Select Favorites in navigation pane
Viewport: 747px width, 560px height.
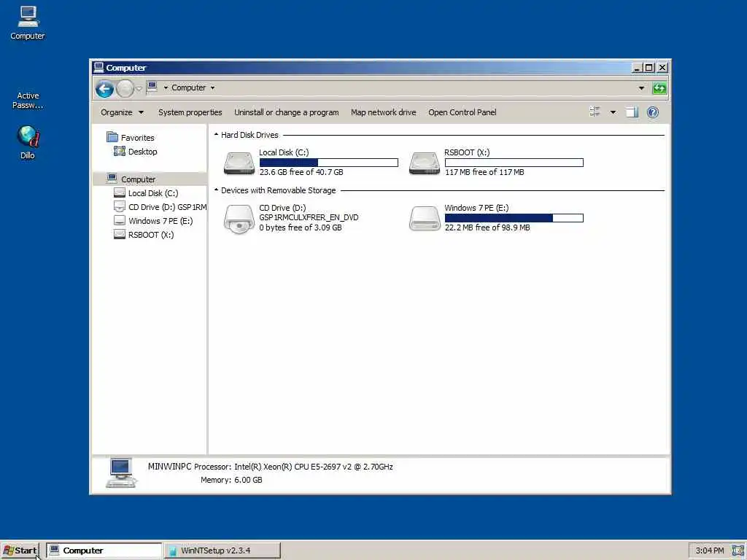pyautogui.click(x=138, y=138)
